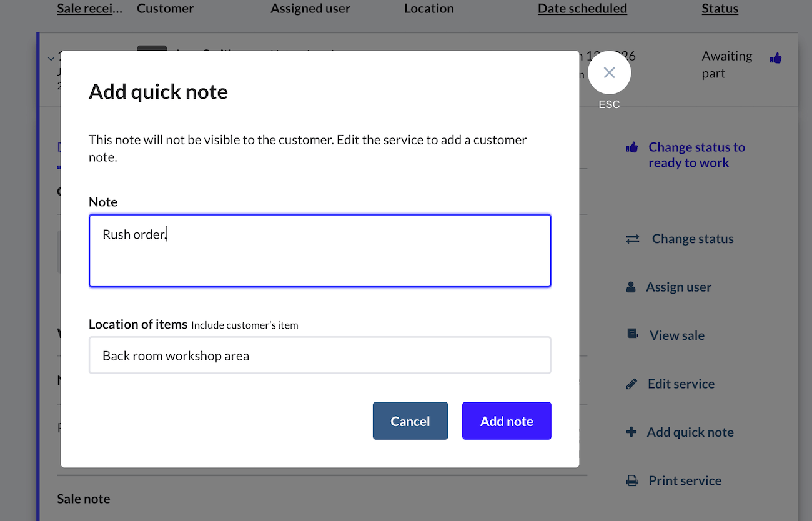
Task: Click the Change status to ready to work link
Action: (x=696, y=155)
